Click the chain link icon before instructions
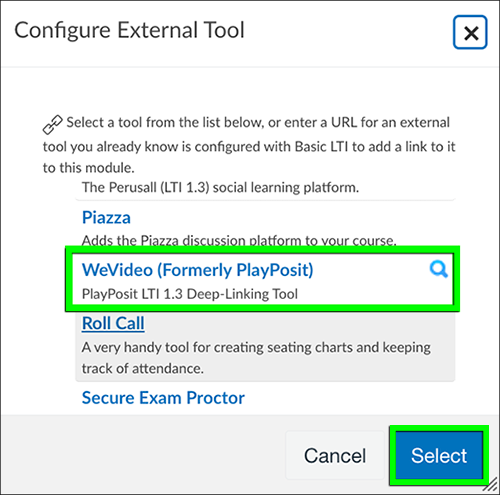This screenshot has width=500, height=495. pyautogui.click(x=52, y=125)
